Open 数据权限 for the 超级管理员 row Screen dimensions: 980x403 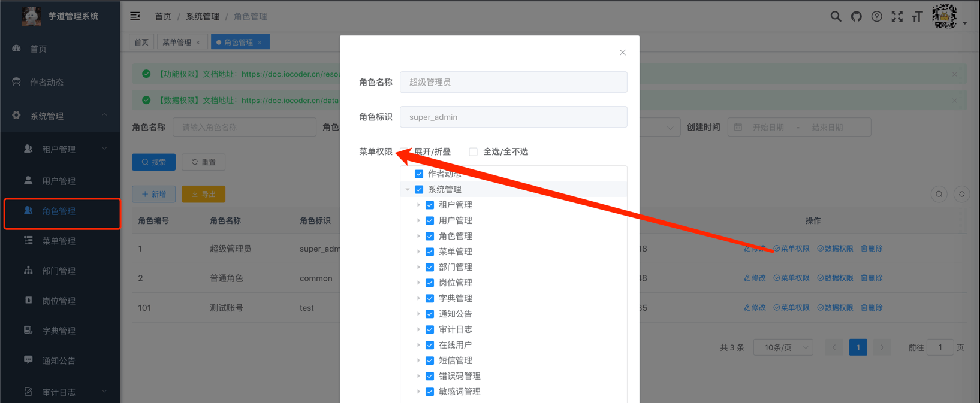(x=835, y=248)
